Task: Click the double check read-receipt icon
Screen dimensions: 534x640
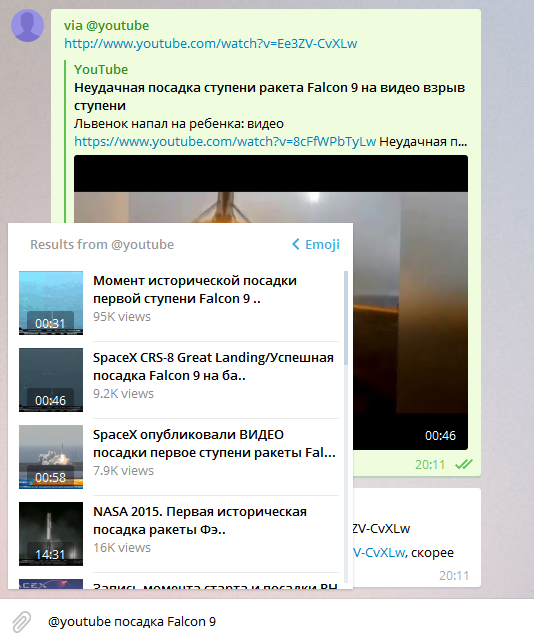Action: pos(464,464)
